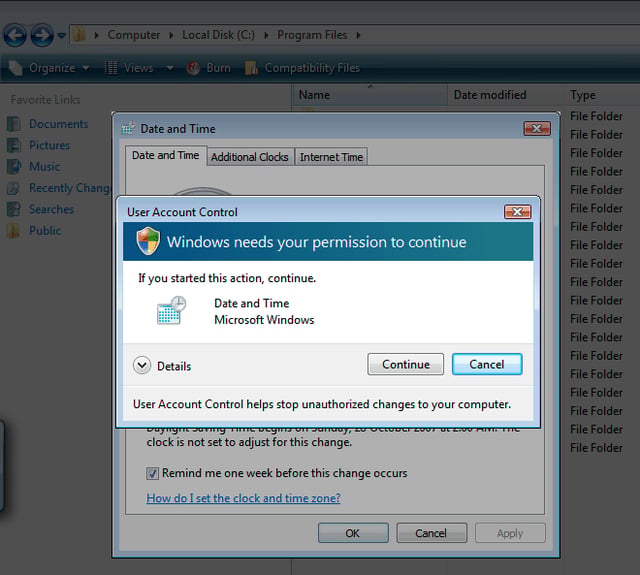Image resolution: width=640 pixels, height=575 pixels.
Task: Click Organize icon in toolbar
Action: tap(16, 68)
